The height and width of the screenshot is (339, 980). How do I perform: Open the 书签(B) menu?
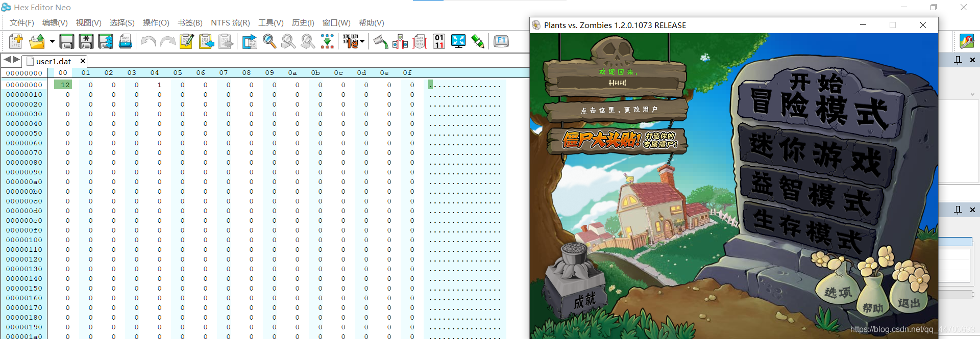coord(190,23)
